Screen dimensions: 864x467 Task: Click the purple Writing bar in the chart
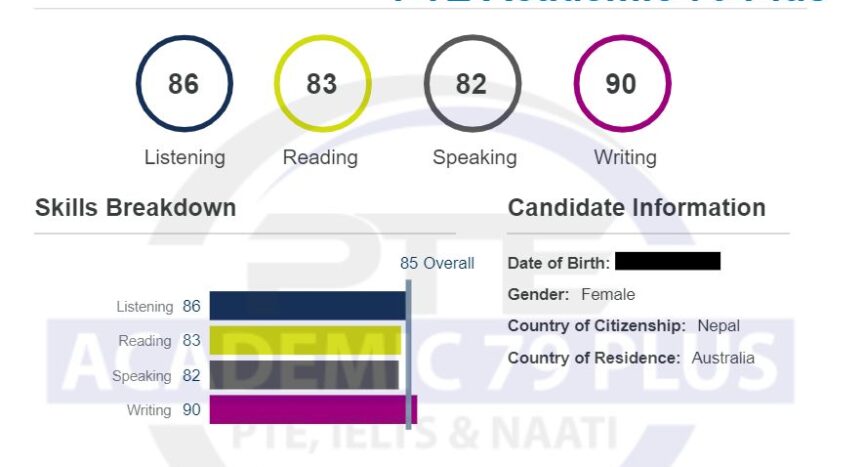pyautogui.click(x=313, y=409)
